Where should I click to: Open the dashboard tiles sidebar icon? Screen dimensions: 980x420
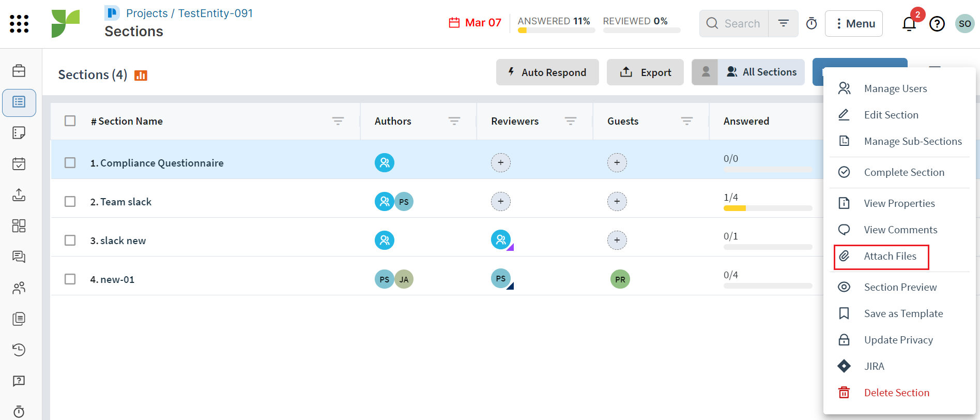pyautogui.click(x=19, y=226)
